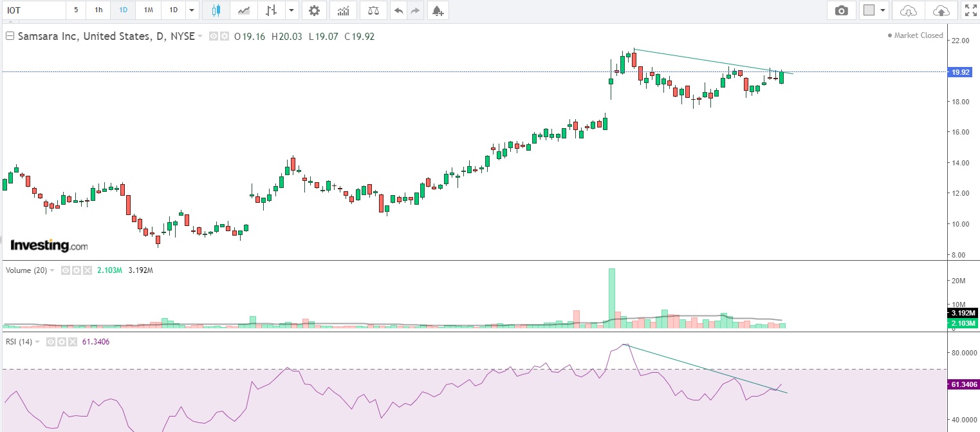
Task: Redo action with the forward arrow
Action: click(416, 10)
